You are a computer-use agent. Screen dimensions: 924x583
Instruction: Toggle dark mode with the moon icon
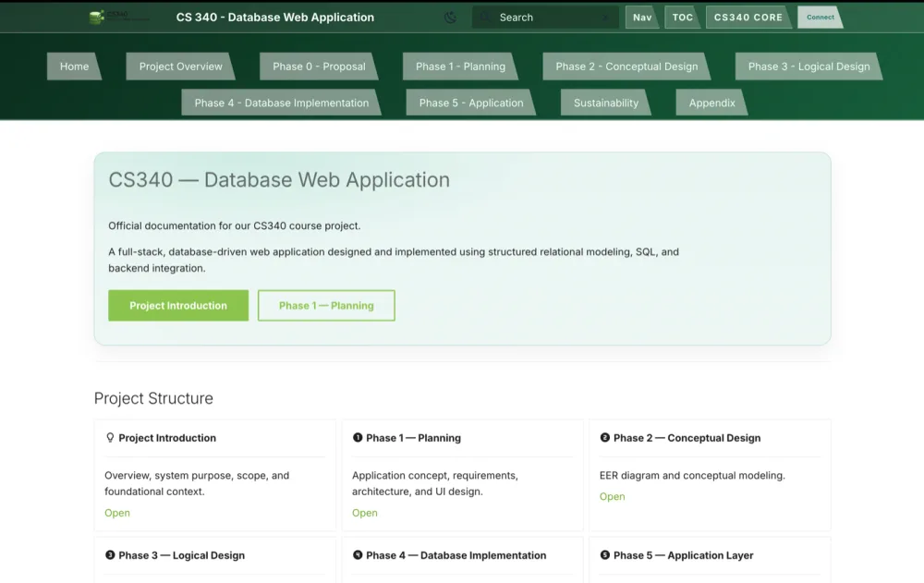(x=450, y=18)
